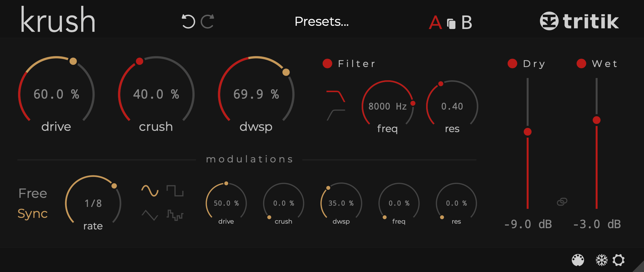Link the dry and wet faders
The image size is (644, 272).
click(x=562, y=202)
